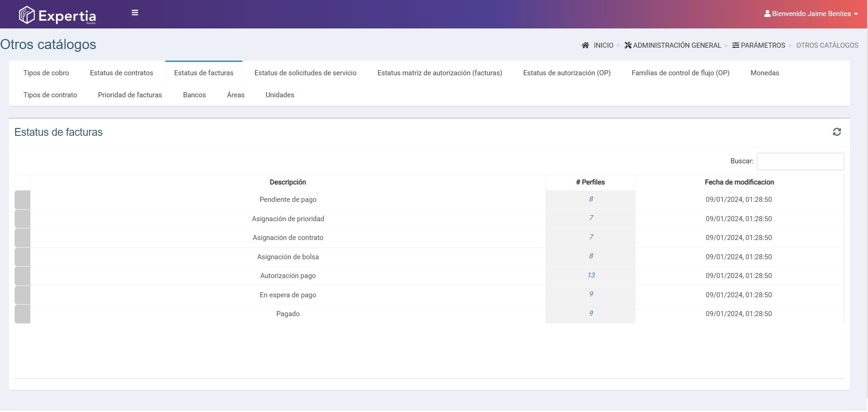Viewport: 868px width, 412px height.
Task: Select 'Asignación de contrato' description cell
Action: tap(288, 238)
